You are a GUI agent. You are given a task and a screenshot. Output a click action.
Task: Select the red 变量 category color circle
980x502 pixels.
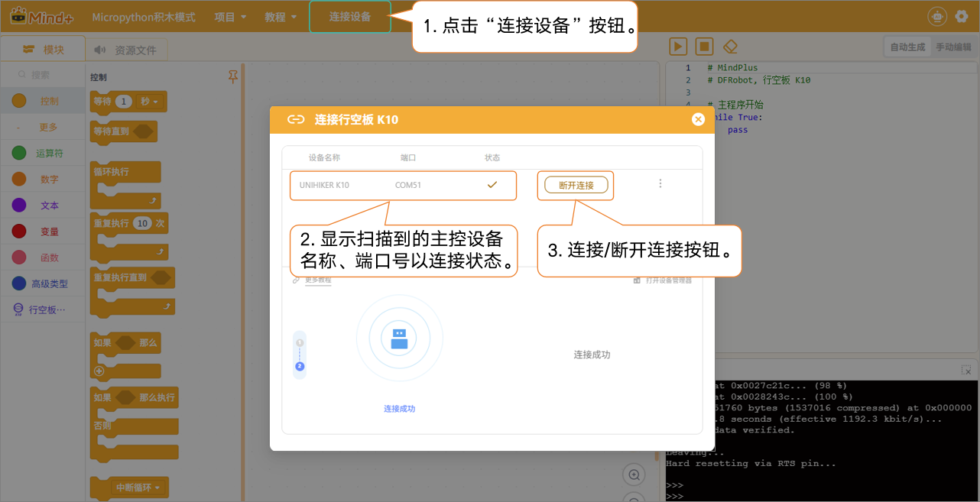[x=19, y=232]
